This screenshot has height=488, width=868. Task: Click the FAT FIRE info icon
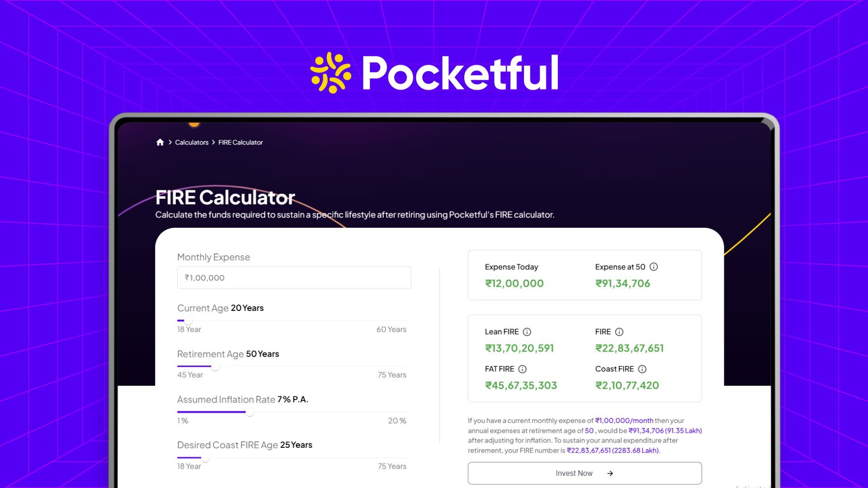point(523,369)
